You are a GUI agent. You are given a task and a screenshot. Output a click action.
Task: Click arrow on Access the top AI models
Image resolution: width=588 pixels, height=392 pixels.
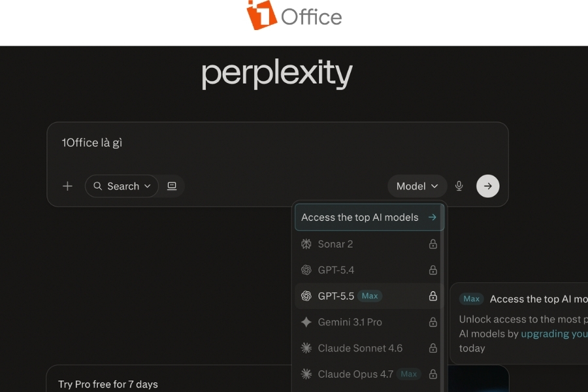pyautogui.click(x=433, y=217)
